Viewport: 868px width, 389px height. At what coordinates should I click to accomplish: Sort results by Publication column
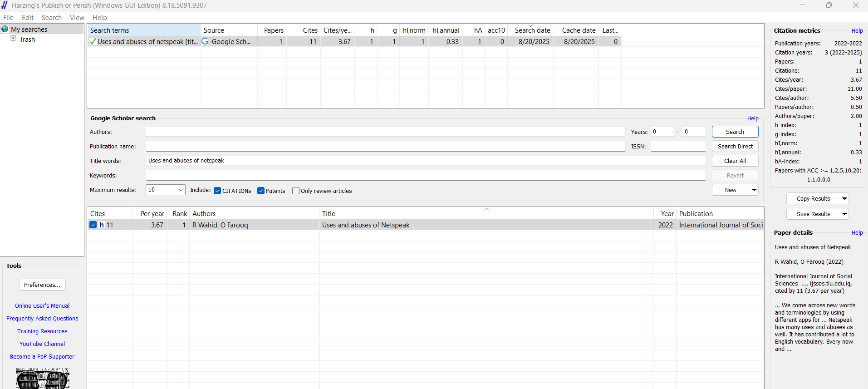pos(720,213)
